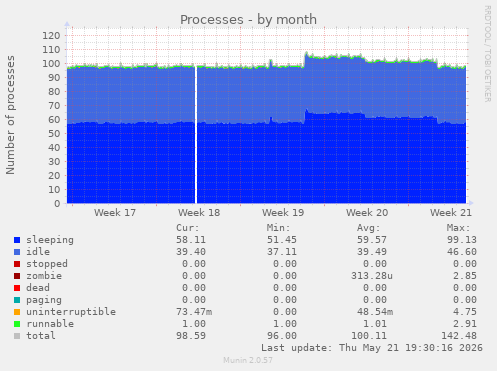This screenshot has height=371, width=497.
Task: Click uninterruptible average value 48.54m
Action: 375,312
